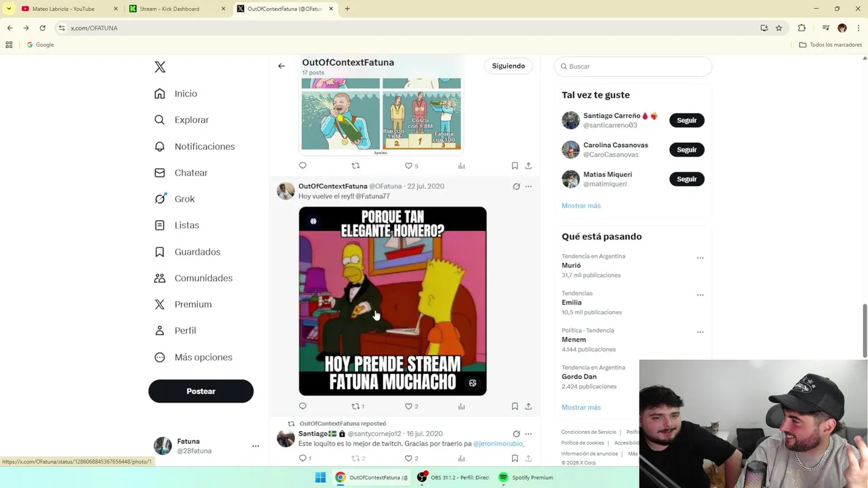
Task: Go back with profile header arrow
Action: click(x=281, y=66)
